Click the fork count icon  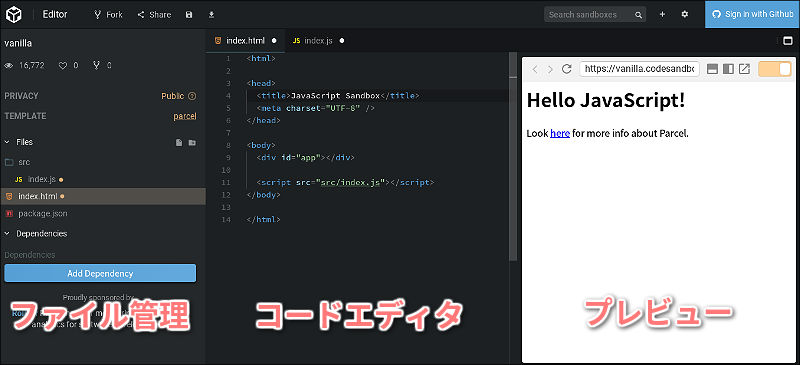tap(96, 65)
